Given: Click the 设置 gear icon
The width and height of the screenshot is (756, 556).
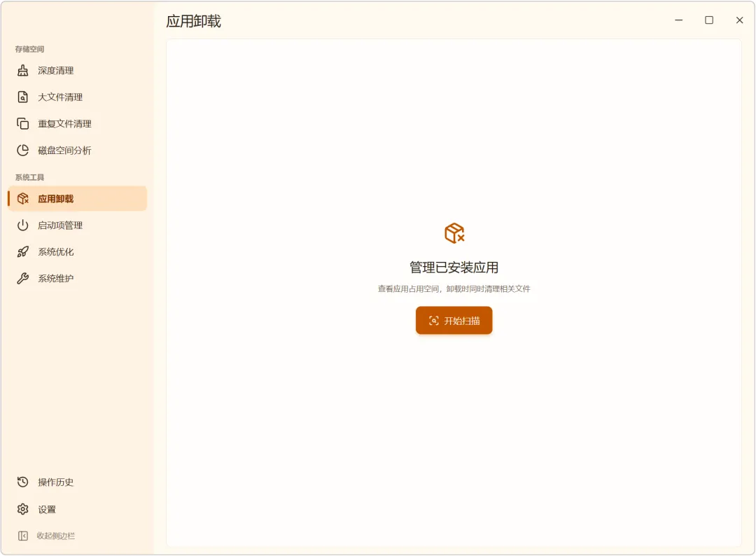Looking at the screenshot, I should [22, 509].
